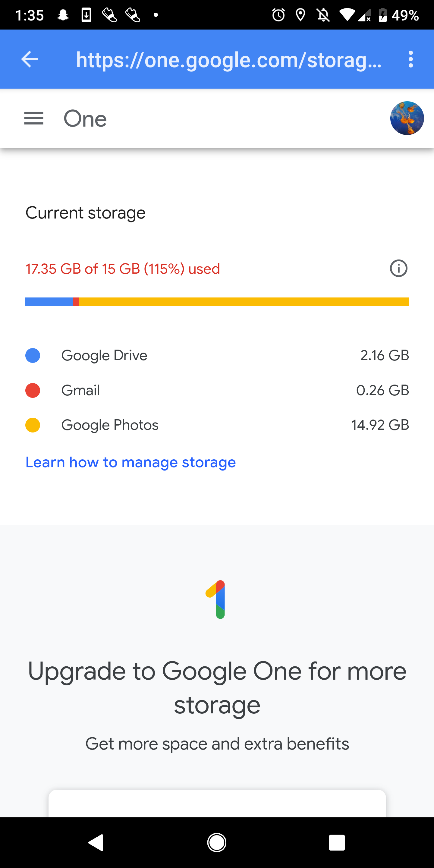Viewport: 434px width, 868px height.
Task: Open Learn how to manage storage link
Action: (x=131, y=462)
